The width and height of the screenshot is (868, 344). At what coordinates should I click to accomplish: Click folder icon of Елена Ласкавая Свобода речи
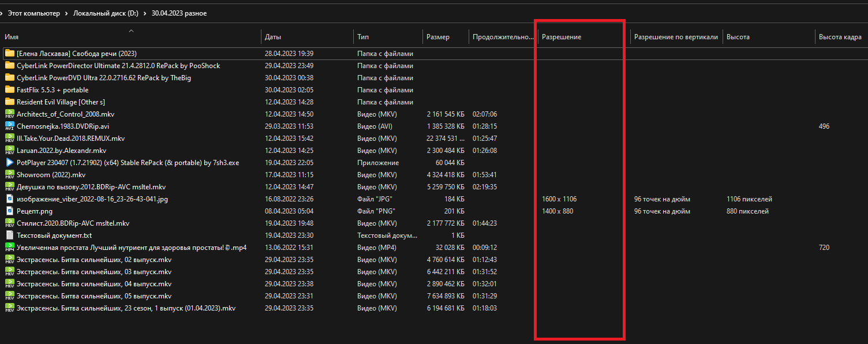coord(9,53)
